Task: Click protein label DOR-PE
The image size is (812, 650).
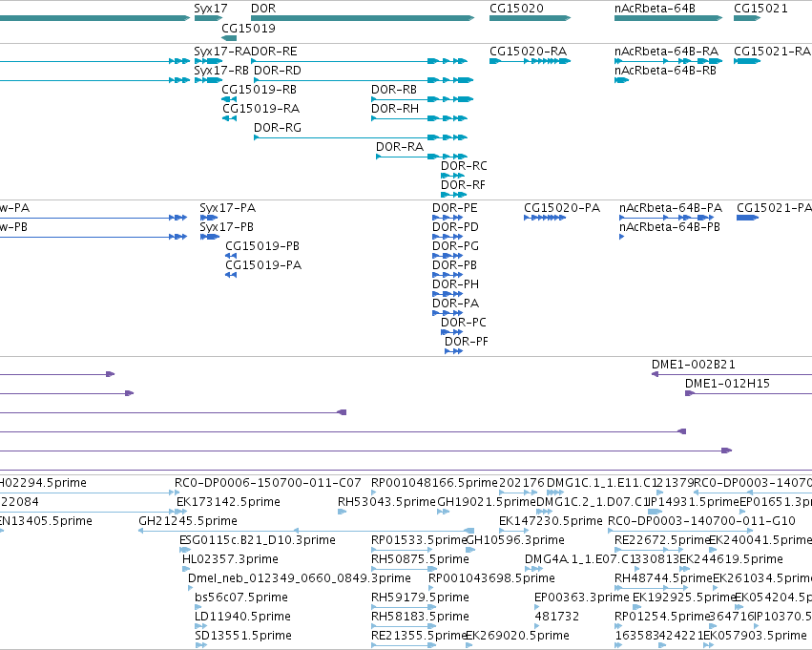Action: pyautogui.click(x=455, y=208)
